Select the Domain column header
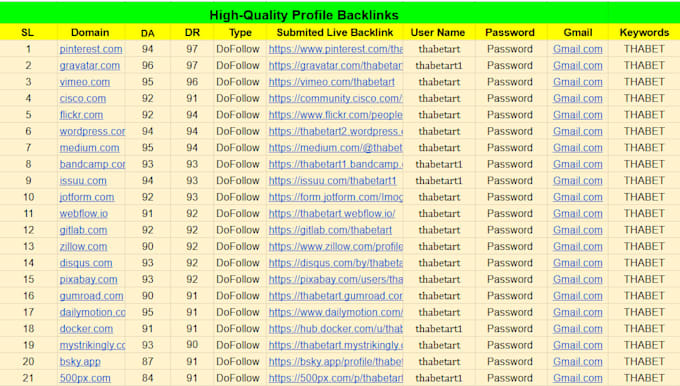 (x=90, y=33)
